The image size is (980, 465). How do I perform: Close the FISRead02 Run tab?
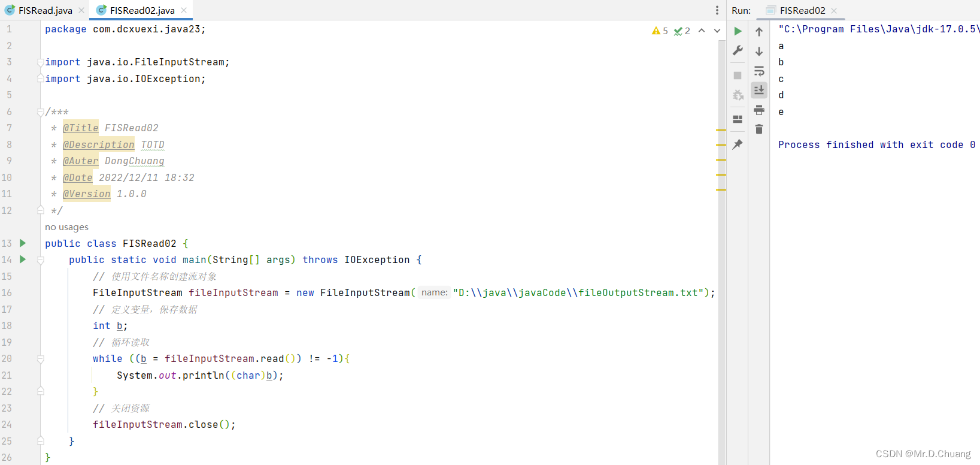pos(834,11)
